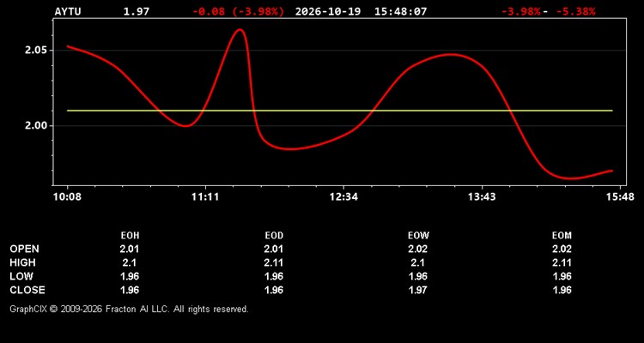Viewport: 644px width, 343px height.
Task: Select the standalone -3.98% before -5.38%
Action: click(521, 11)
